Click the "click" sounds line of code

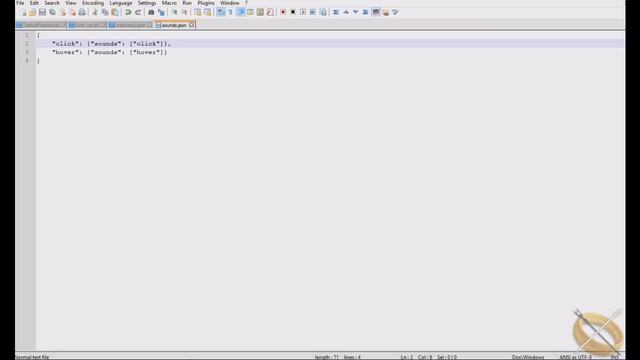pyautogui.click(x=111, y=44)
